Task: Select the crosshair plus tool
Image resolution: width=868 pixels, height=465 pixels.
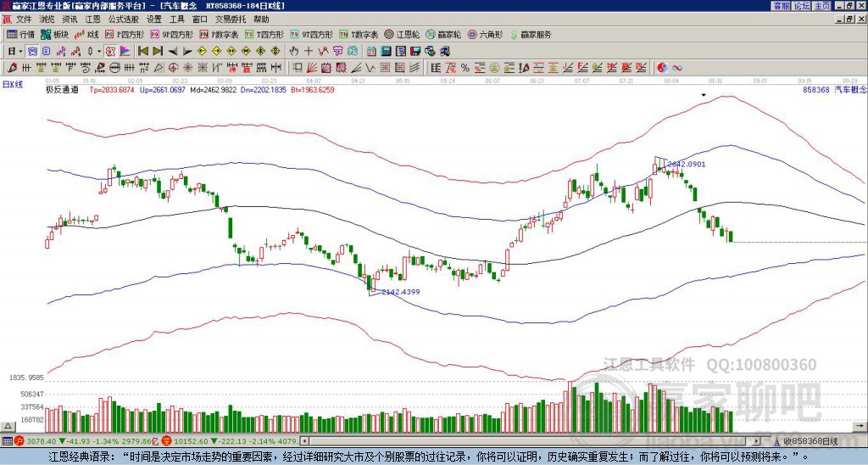Action: tap(309, 52)
